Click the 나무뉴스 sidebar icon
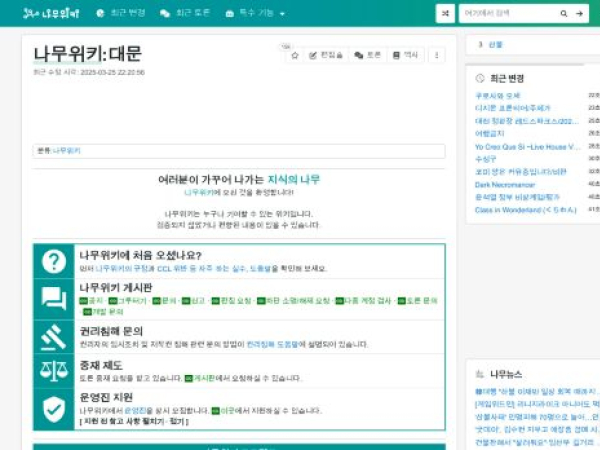The image size is (600, 450). click(479, 374)
